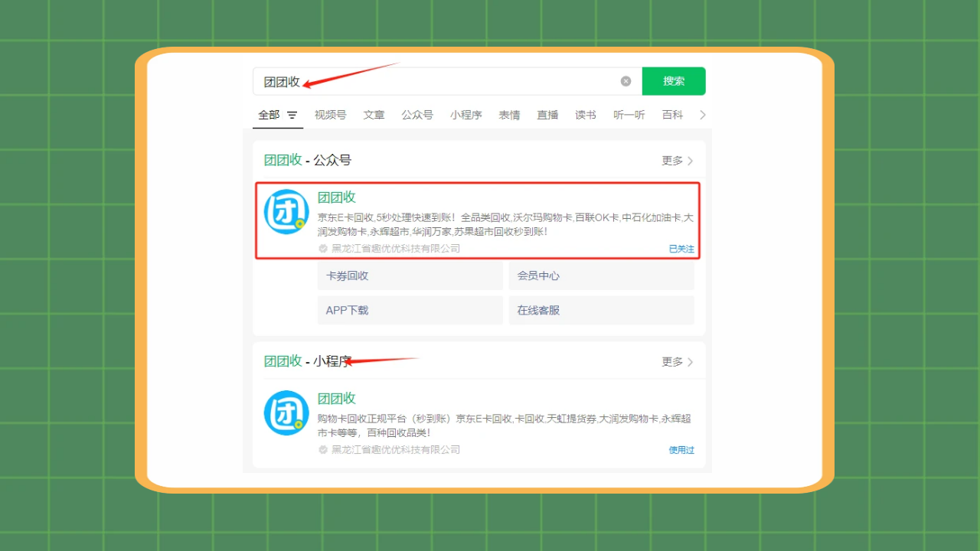
Task: Open the 直播 tab
Action: pyautogui.click(x=547, y=115)
